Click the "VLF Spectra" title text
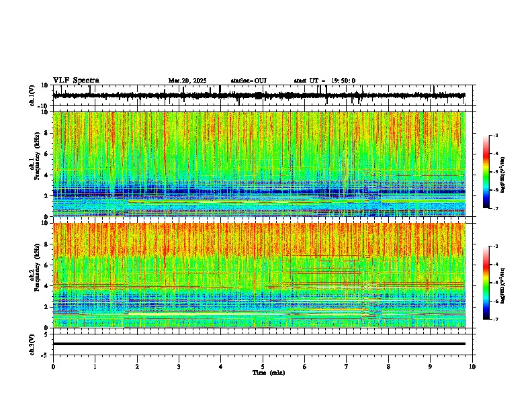The image size is (532, 411). [x=76, y=81]
